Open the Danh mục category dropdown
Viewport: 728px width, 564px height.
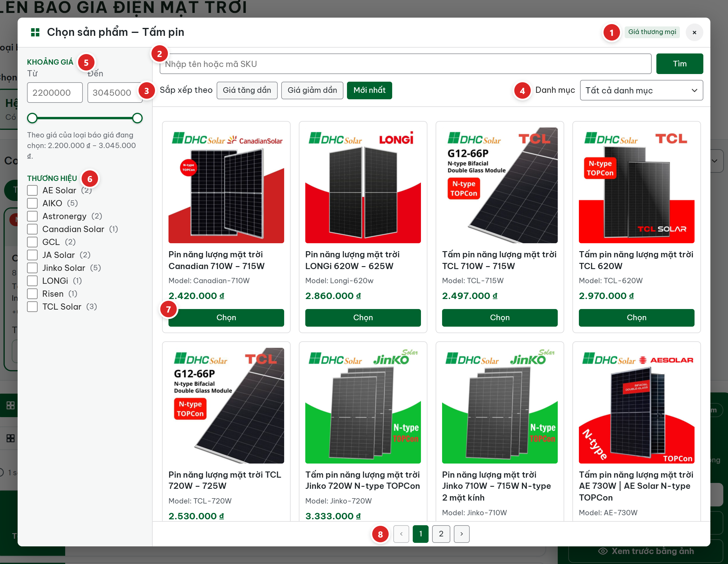pyautogui.click(x=641, y=90)
